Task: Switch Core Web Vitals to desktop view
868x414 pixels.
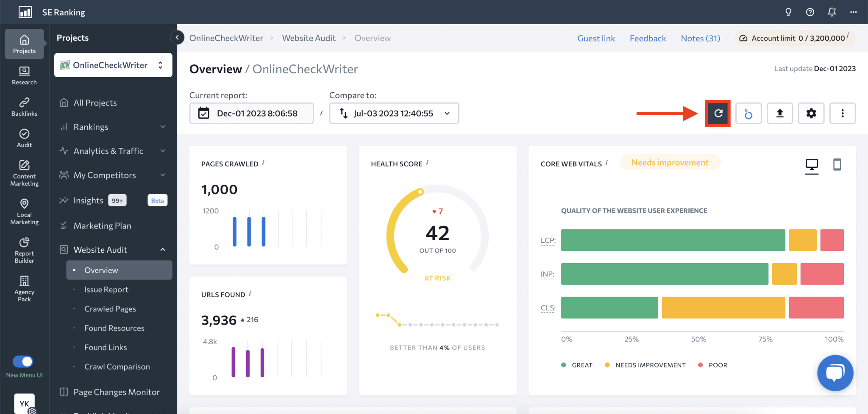Action: click(812, 164)
